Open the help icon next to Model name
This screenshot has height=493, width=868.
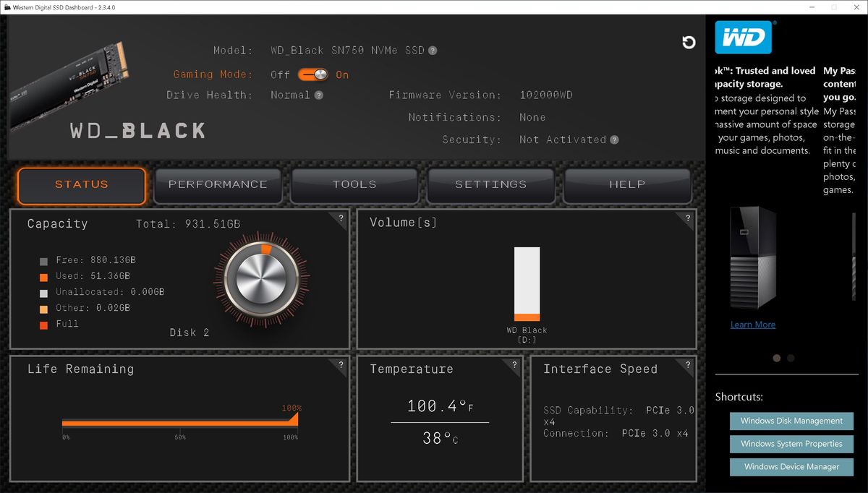[433, 51]
